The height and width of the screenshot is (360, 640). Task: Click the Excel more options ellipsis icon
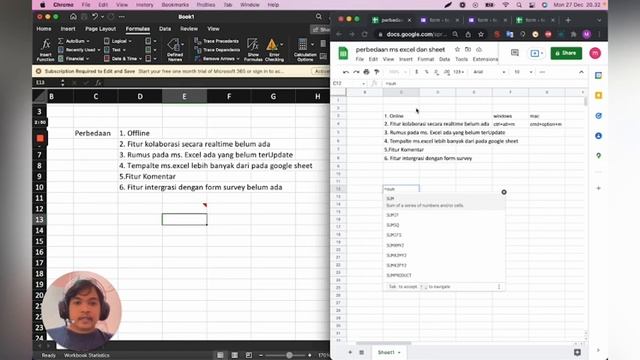[122, 17]
